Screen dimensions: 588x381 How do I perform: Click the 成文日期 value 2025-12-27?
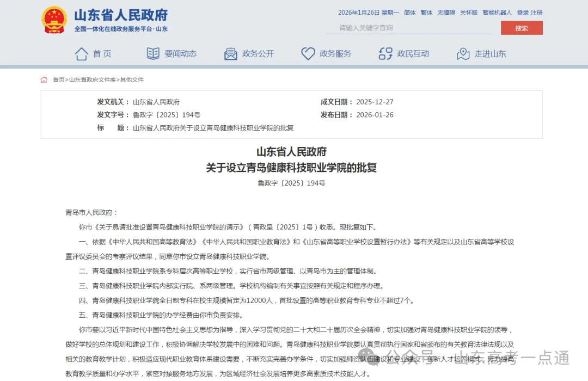(375, 102)
